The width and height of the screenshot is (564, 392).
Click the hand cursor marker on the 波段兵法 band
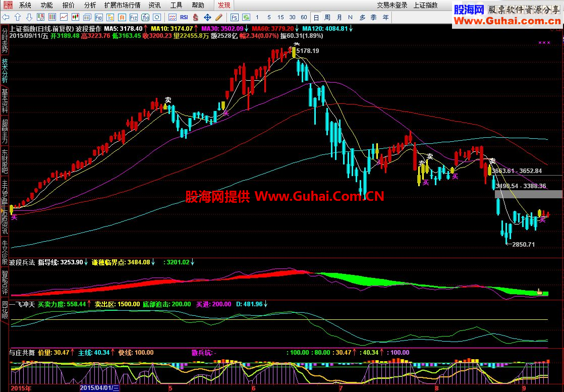[x=540, y=292]
